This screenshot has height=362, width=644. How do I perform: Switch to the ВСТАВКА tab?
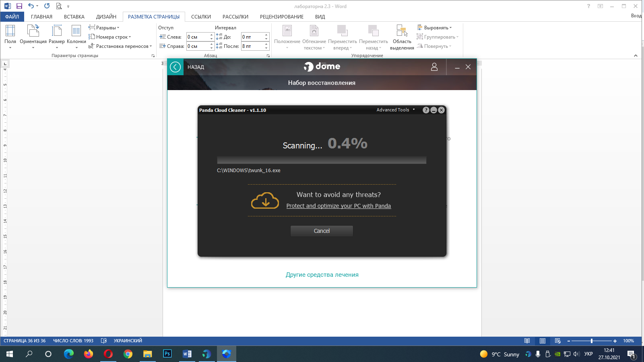(74, 16)
